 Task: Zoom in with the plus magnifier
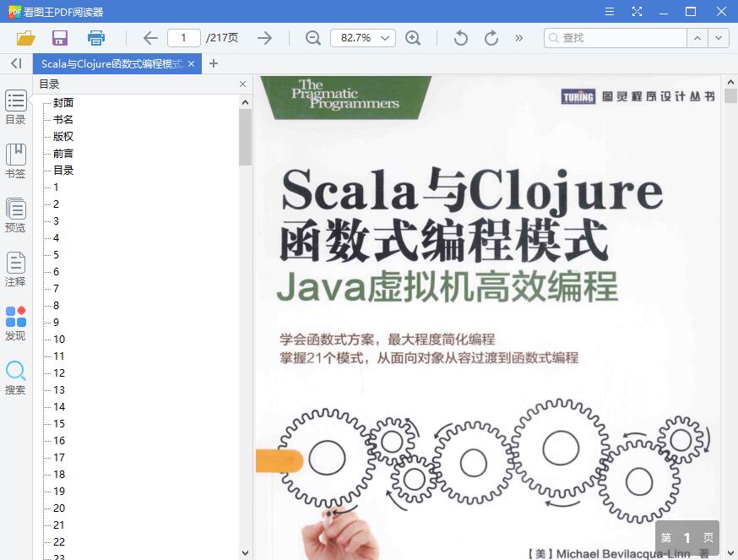click(413, 38)
